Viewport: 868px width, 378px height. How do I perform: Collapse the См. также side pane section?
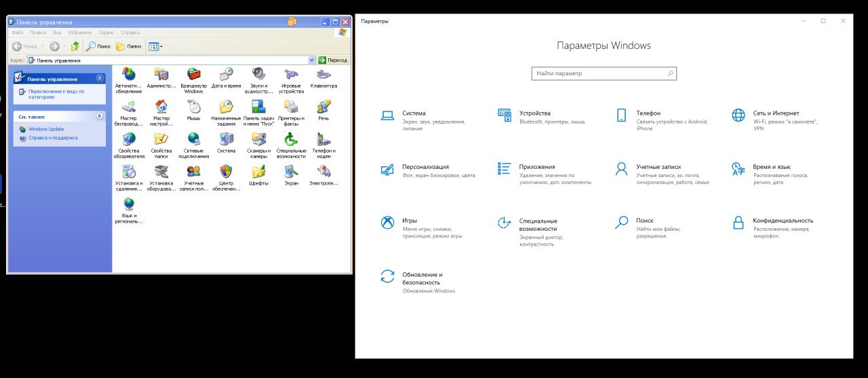click(100, 116)
